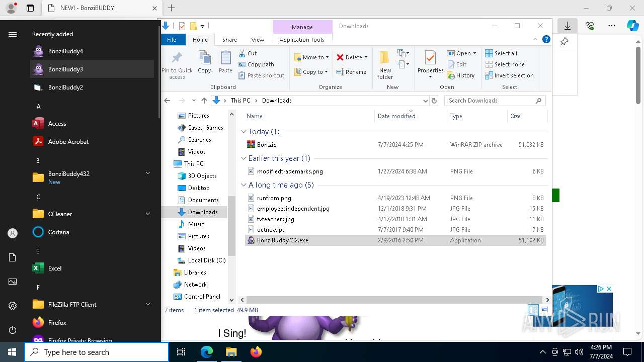Open the Delete dropdown arrow
The image size is (644, 362).
click(366, 57)
